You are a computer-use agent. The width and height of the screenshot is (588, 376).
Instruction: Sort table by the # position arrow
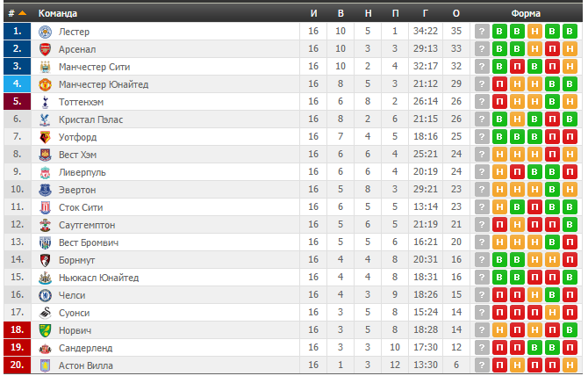click(x=22, y=13)
